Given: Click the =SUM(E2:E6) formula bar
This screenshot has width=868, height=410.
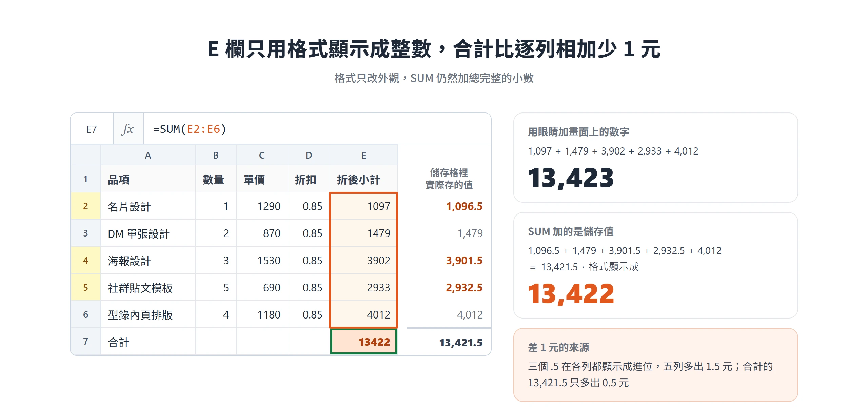Looking at the screenshot, I should [x=317, y=129].
